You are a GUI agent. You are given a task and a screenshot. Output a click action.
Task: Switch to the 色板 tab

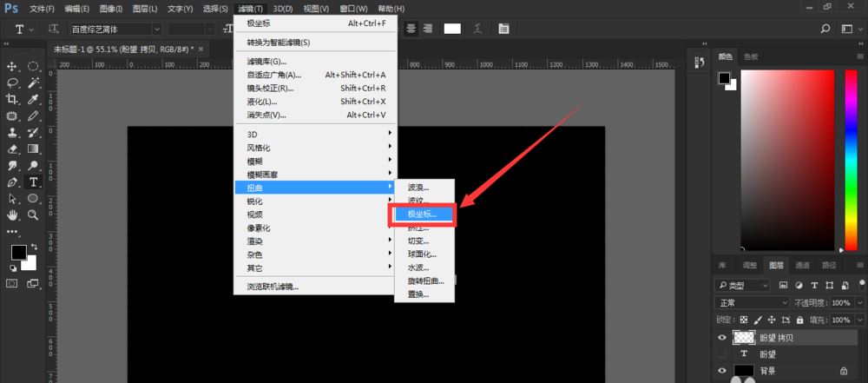751,56
